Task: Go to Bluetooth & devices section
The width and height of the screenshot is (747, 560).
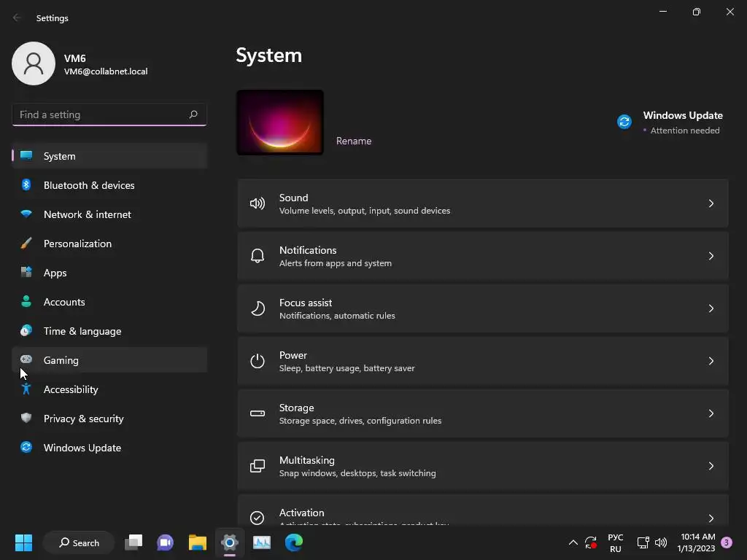Action: [109, 185]
